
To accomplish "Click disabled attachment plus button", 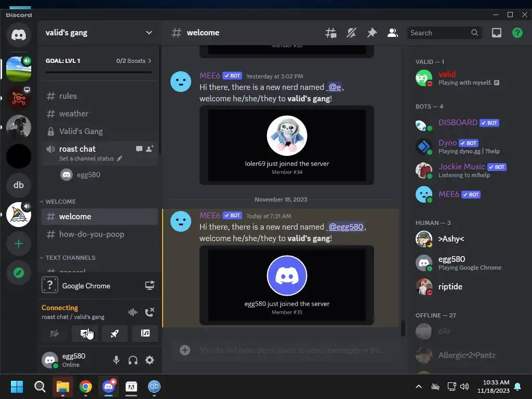I will (185, 350).
